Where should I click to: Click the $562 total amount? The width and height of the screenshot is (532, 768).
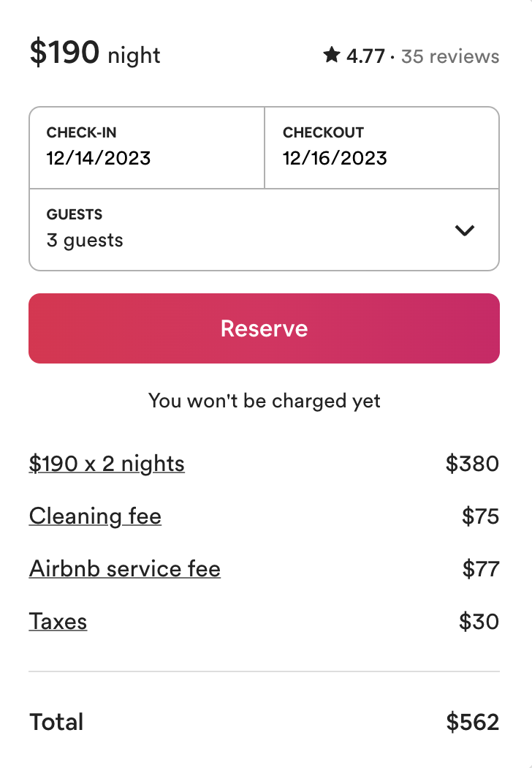pos(472,722)
